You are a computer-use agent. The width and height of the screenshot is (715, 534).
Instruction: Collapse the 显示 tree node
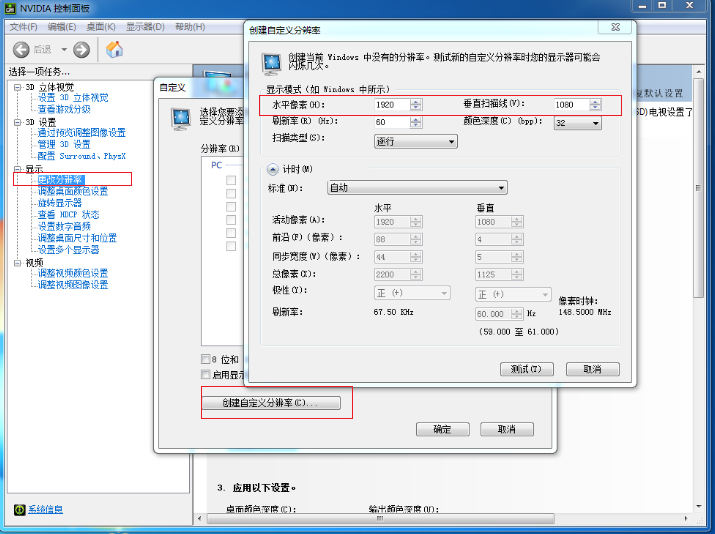pos(17,169)
